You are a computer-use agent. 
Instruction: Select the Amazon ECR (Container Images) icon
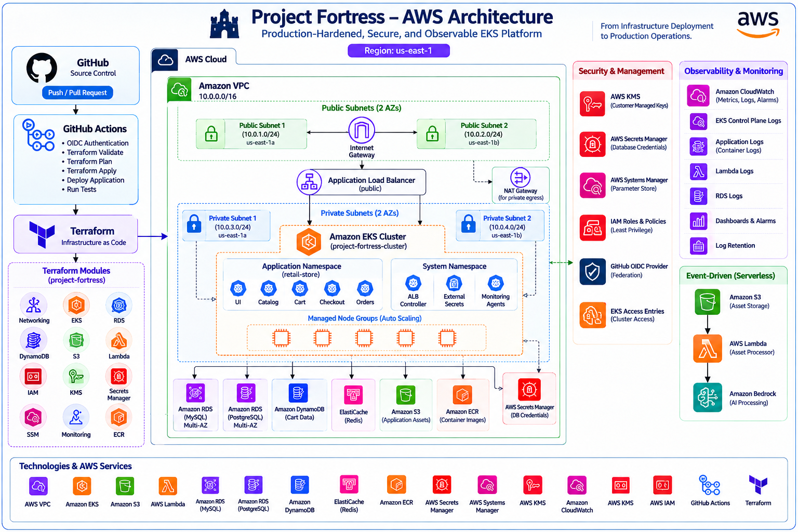click(462, 395)
